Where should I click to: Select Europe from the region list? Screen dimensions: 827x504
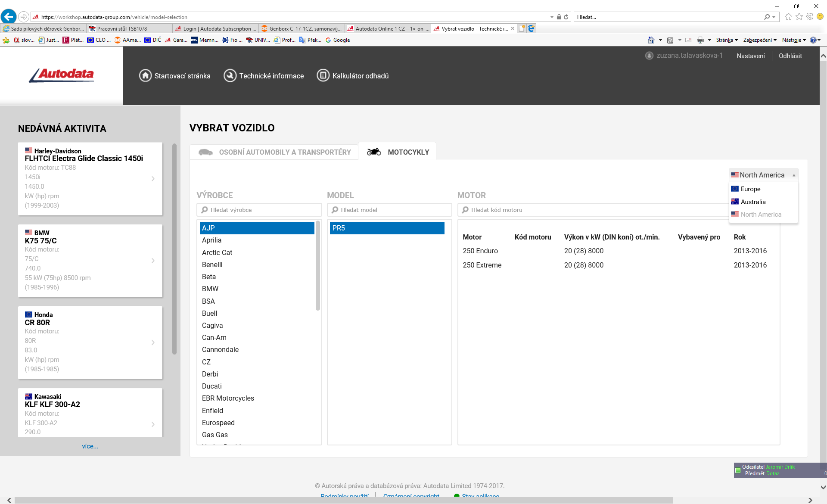[750, 189]
